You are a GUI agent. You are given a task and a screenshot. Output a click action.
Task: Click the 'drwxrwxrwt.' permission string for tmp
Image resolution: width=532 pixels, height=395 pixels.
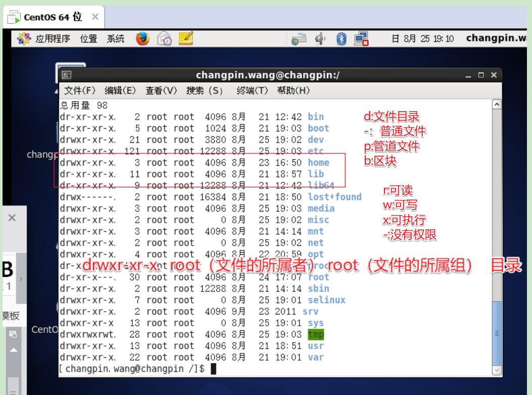pyautogui.click(x=88, y=334)
